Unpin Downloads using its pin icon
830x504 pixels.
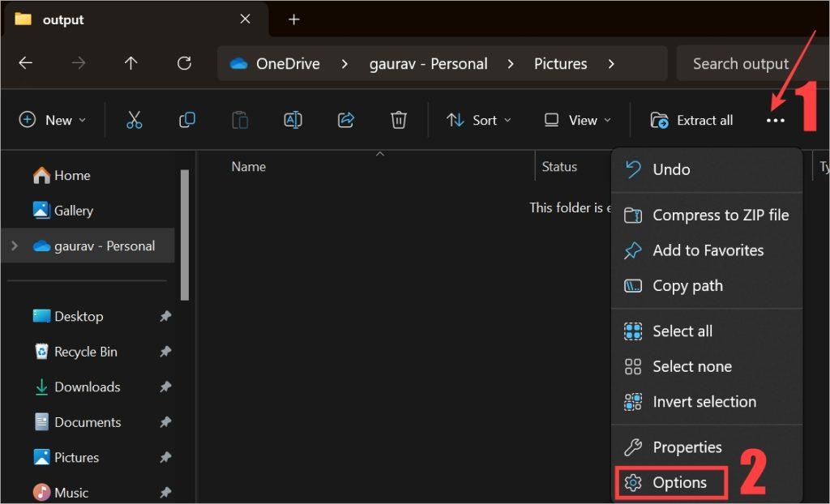(x=165, y=387)
